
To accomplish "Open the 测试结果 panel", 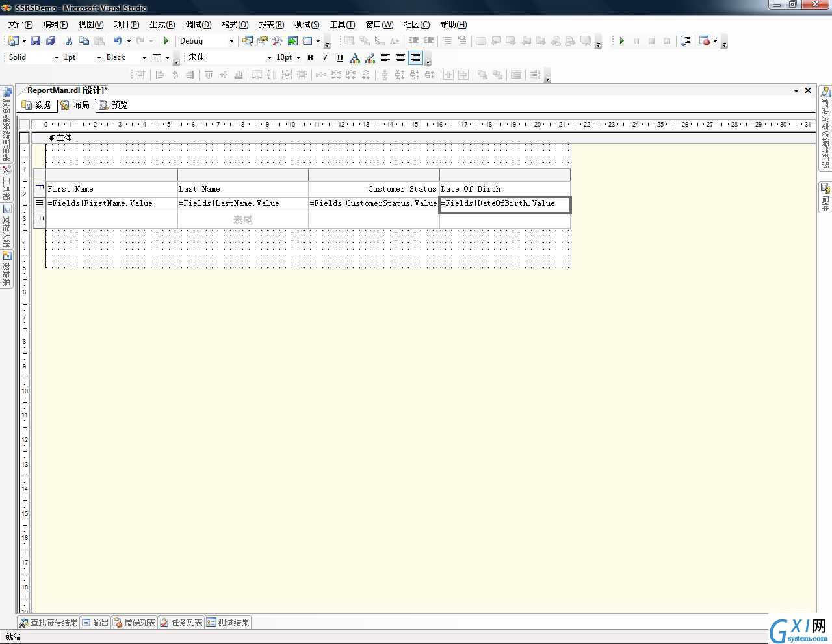I will click(x=228, y=623).
